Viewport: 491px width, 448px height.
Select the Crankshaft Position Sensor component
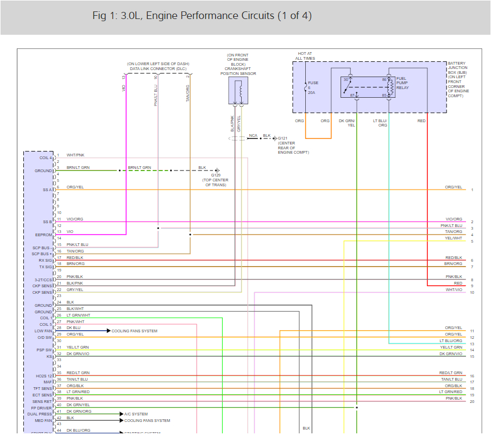(238, 90)
